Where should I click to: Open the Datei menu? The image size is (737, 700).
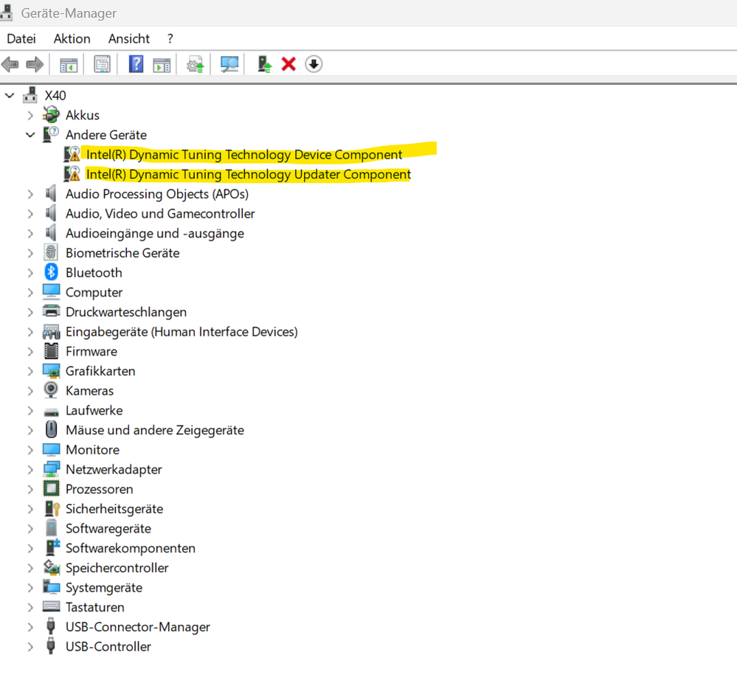[21, 38]
